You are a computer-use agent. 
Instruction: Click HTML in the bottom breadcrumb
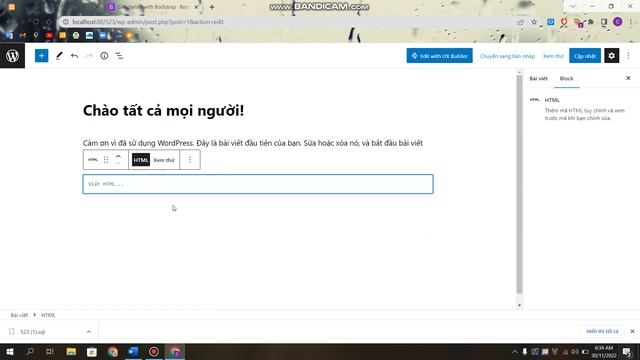pyautogui.click(x=48, y=315)
